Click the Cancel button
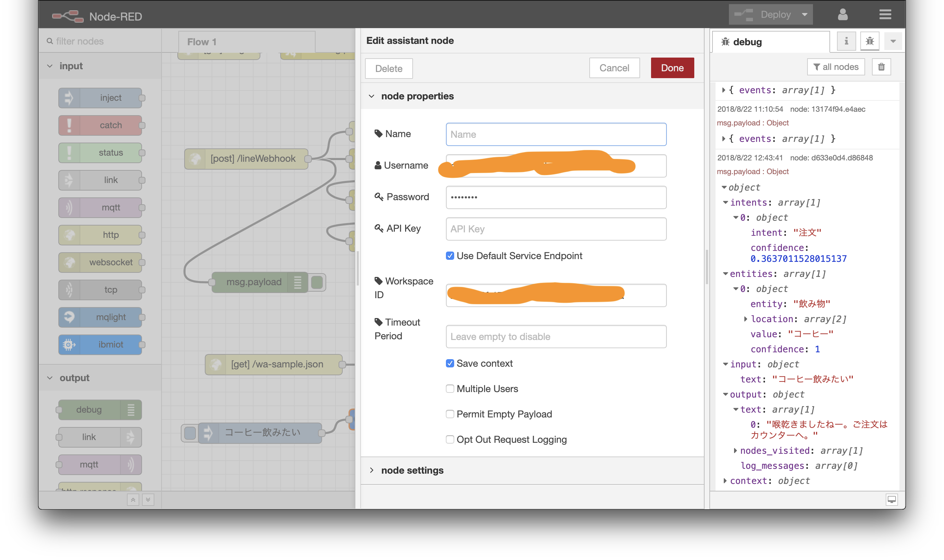The image size is (944, 560). [x=614, y=68]
